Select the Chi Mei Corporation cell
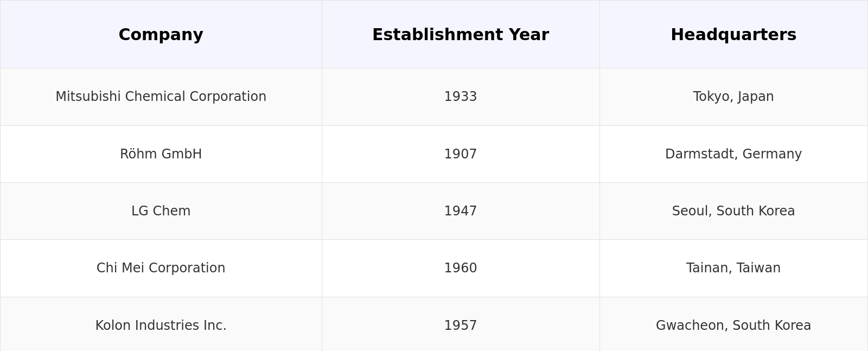Image resolution: width=868 pixels, height=351 pixels. click(x=161, y=268)
